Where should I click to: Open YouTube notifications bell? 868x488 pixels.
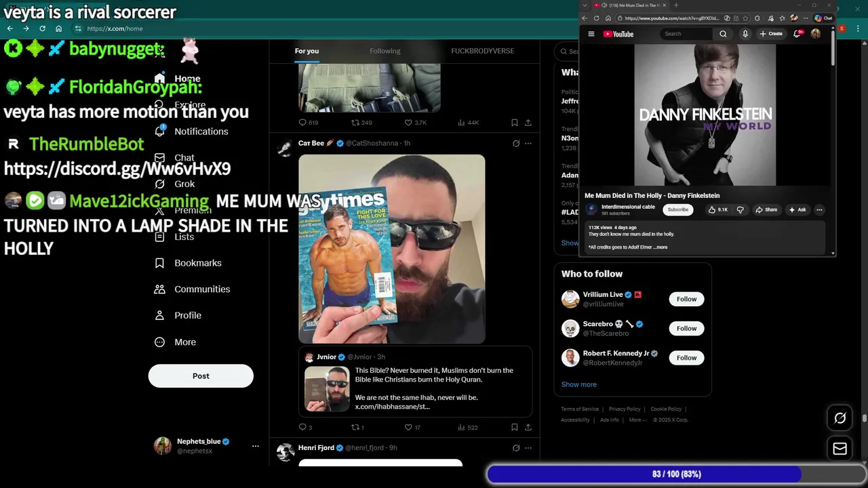pyautogui.click(x=797, y=34)
